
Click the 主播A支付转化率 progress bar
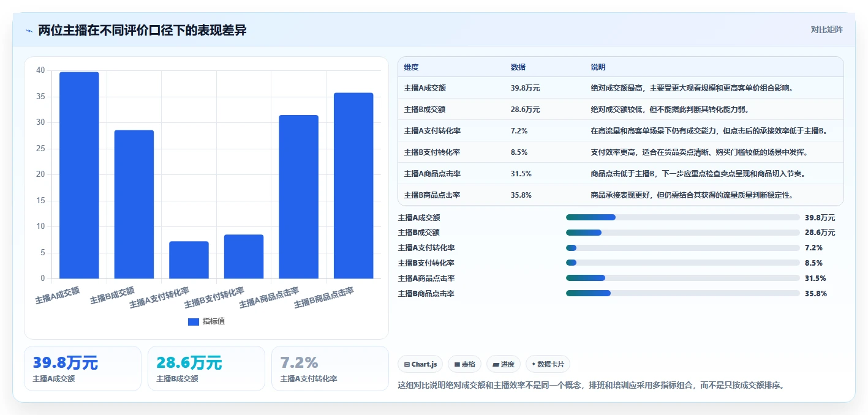pyautogui.click(x=683, y=248)
